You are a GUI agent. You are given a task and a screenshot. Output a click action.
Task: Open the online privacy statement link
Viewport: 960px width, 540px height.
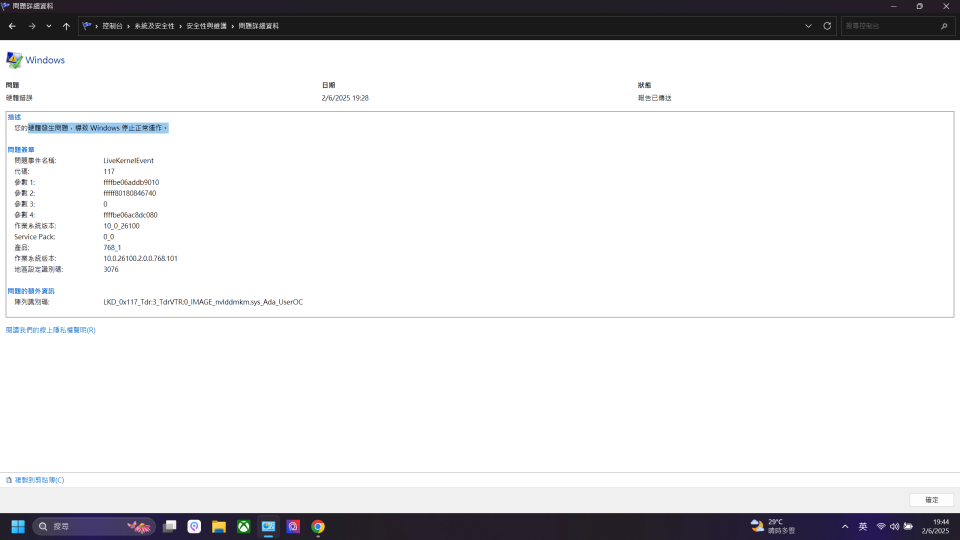50,330
